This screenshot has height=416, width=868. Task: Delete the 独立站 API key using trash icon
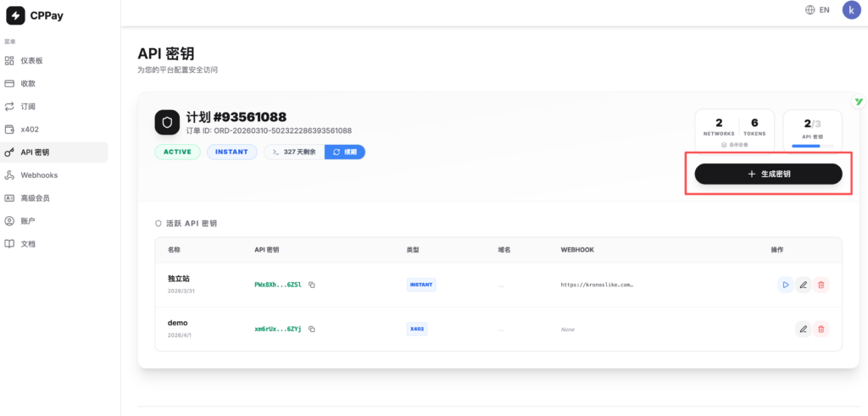[821, 285]
